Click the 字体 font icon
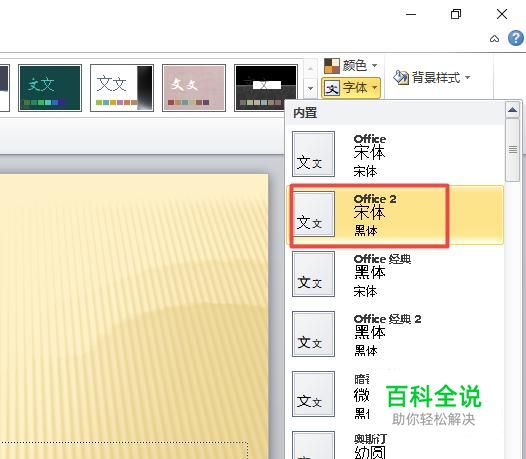This screenshot has width=526, height=459. [332, 89]
